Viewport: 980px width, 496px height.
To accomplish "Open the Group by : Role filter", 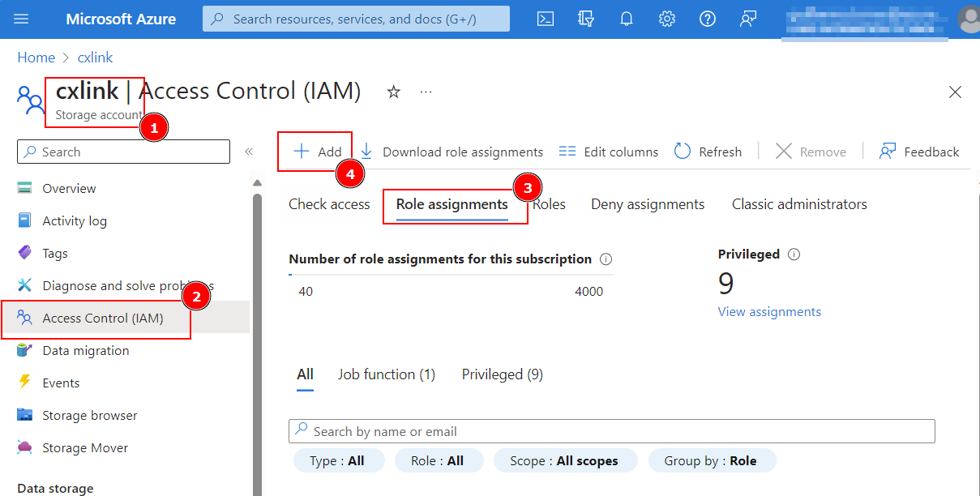I will (x=711, y=461).
